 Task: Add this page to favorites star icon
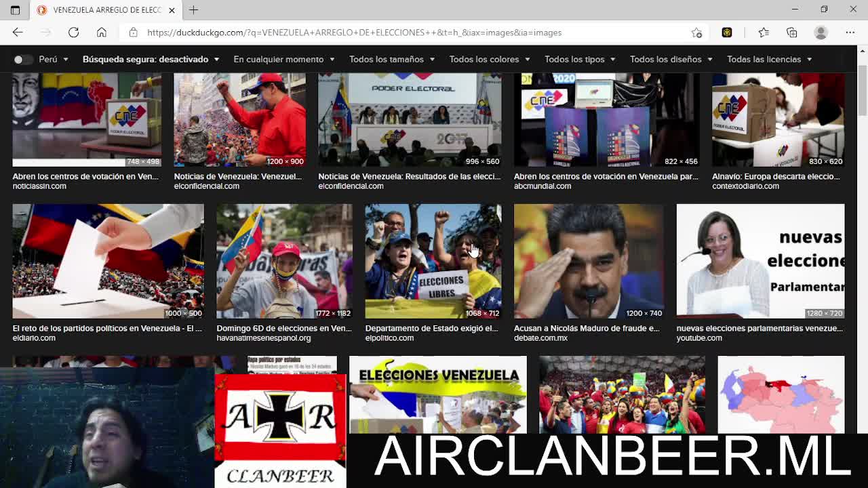coord(696,33)
